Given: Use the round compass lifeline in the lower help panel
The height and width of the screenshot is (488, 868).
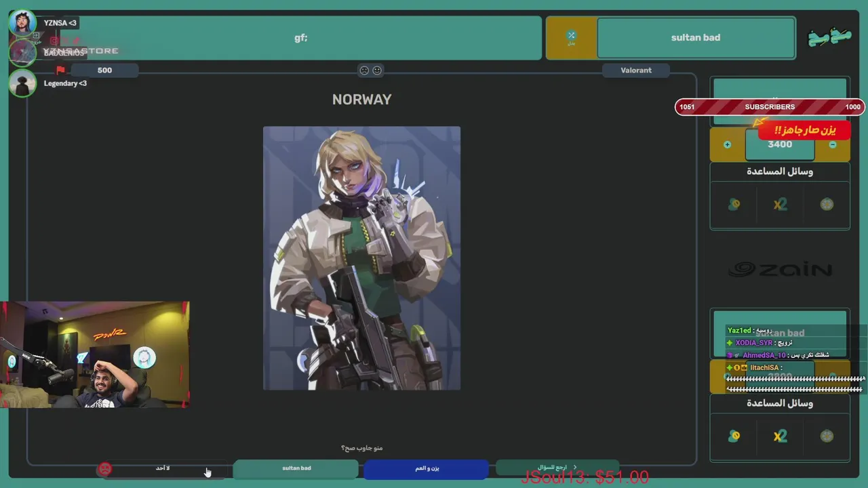Looking at the screenshot, I should (827, 436).
